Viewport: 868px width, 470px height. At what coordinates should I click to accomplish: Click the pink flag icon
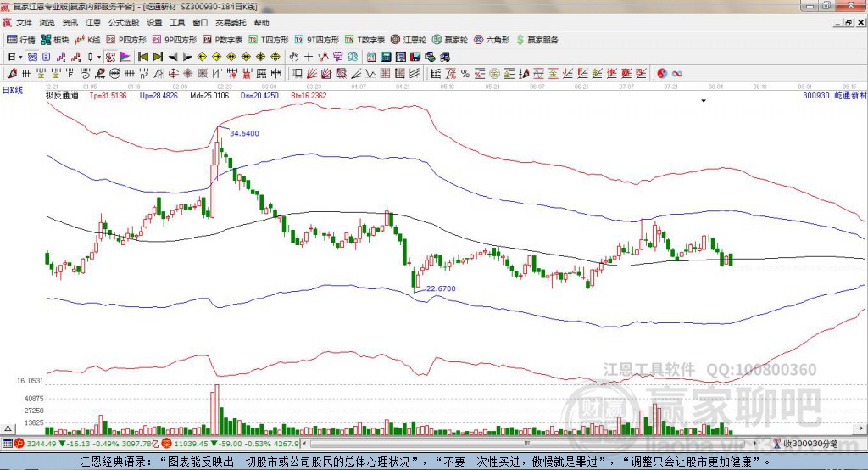(125, 57)
